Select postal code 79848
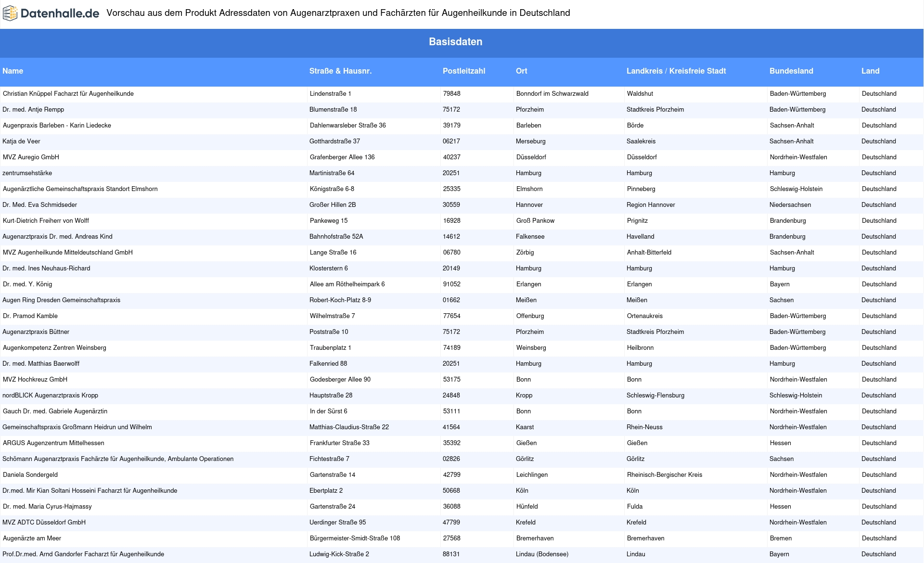This screenshot has width=924, height=563. tap(452, 94)
